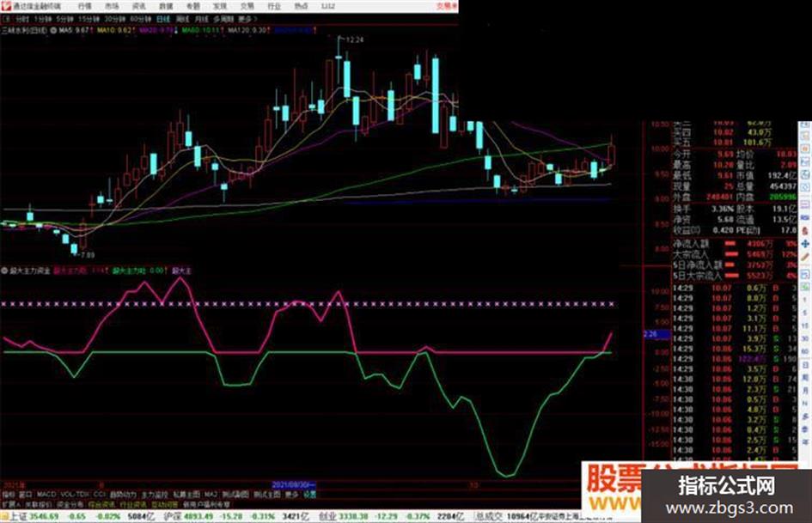Select the 测试副图 indicator tab
This screenshot has width=812, height=523.
(235, 495)
